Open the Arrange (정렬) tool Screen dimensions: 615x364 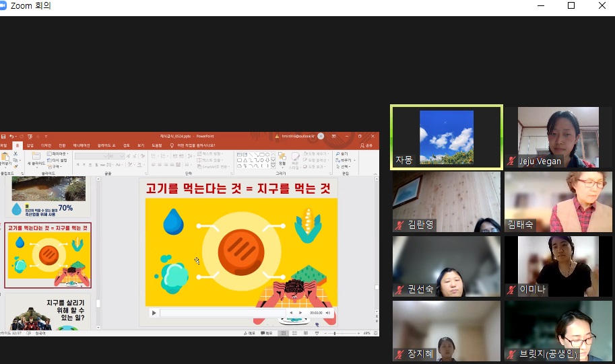282,159
